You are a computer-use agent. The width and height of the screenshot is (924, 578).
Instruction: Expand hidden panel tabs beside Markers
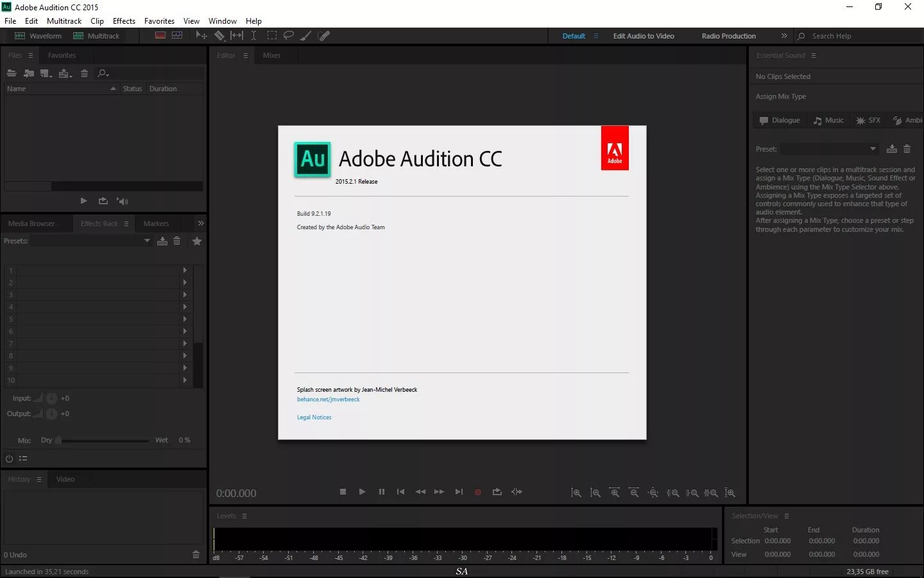201,223
